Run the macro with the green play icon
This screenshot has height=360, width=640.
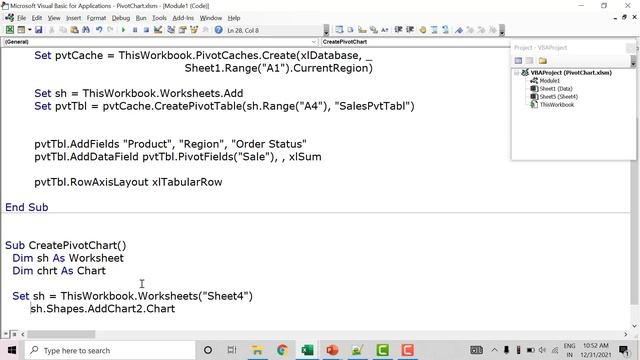point(123,30)
